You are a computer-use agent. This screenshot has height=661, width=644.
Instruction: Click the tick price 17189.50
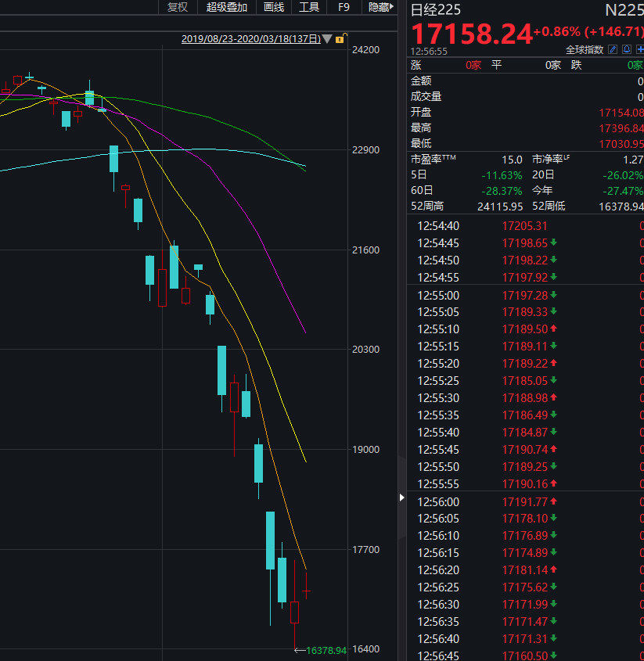(524, 329)
